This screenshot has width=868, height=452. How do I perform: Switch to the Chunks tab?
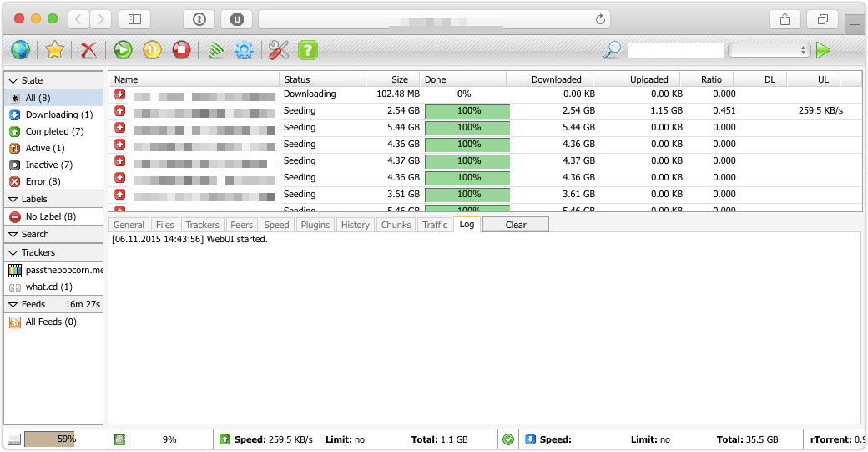point(396,225)
